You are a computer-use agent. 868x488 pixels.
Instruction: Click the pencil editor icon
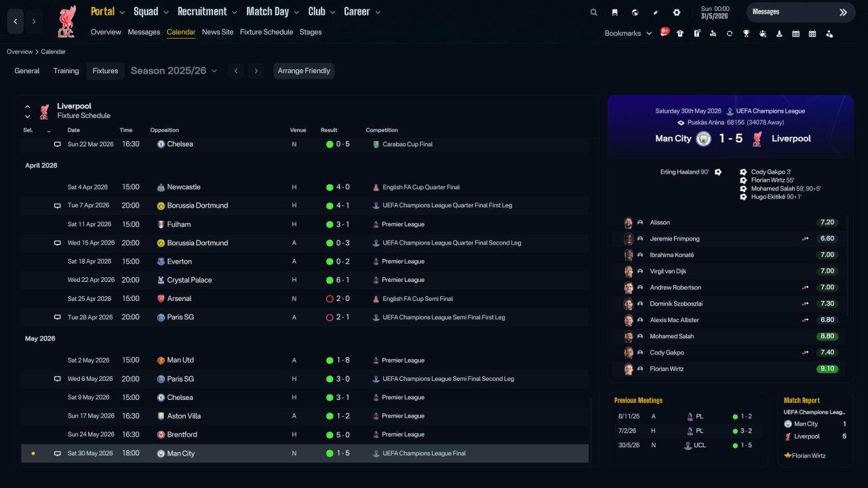(656, 12)
